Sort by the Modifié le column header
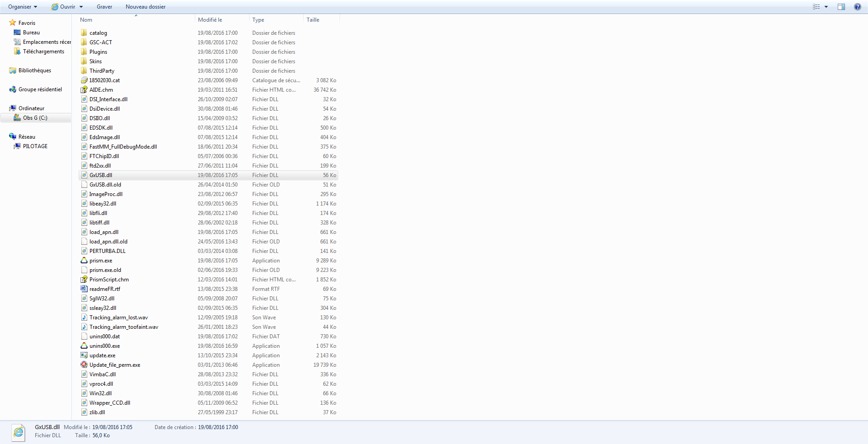This screenshot has width=868, height=444. pos(210,20)
